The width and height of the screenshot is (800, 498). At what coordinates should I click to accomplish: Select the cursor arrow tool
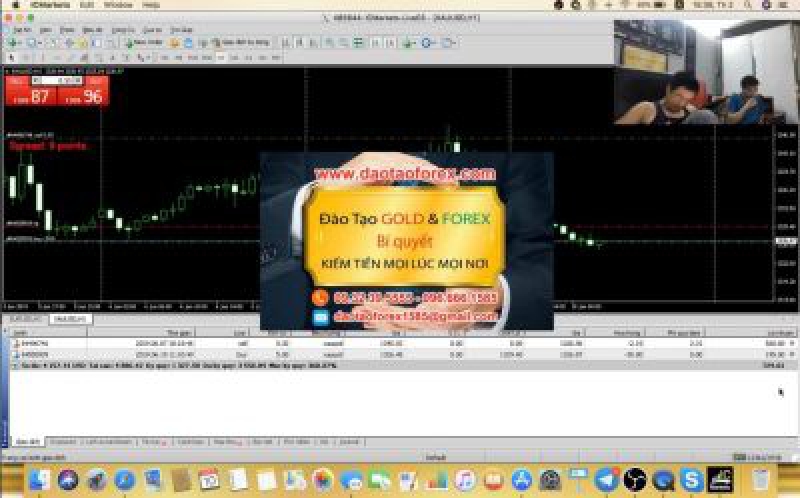pos(11,58)
